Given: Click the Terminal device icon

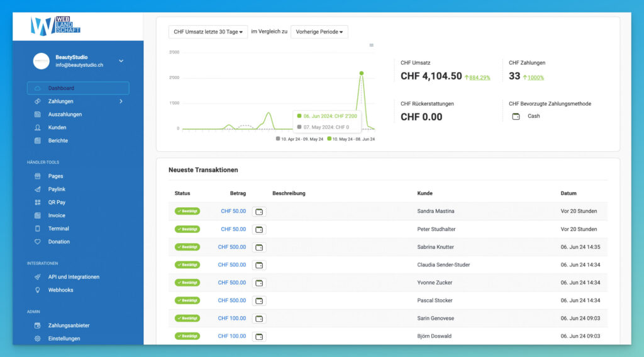Looking at the screenshot, I should click(37, 229).
